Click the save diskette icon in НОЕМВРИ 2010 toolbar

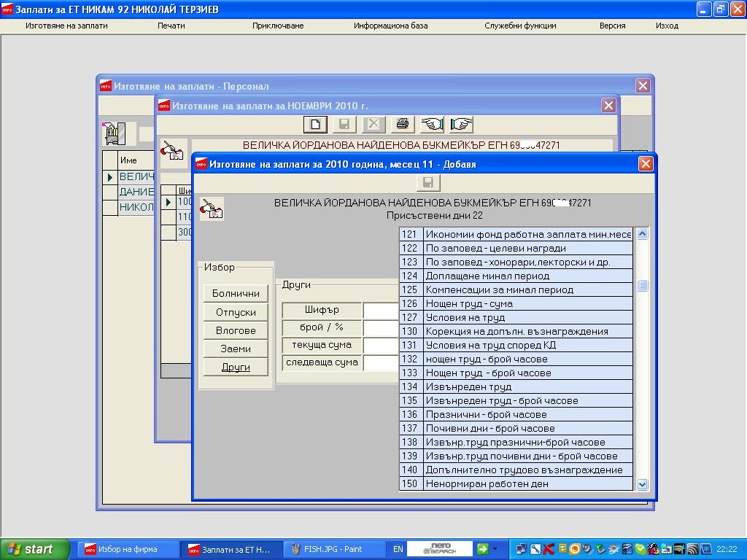pos(344,125)
